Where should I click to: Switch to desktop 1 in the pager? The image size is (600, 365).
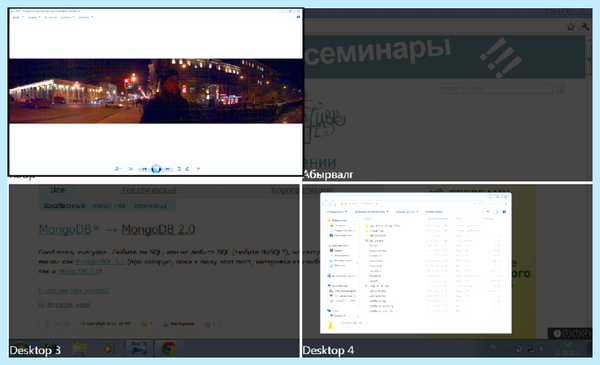click(557, 334)
